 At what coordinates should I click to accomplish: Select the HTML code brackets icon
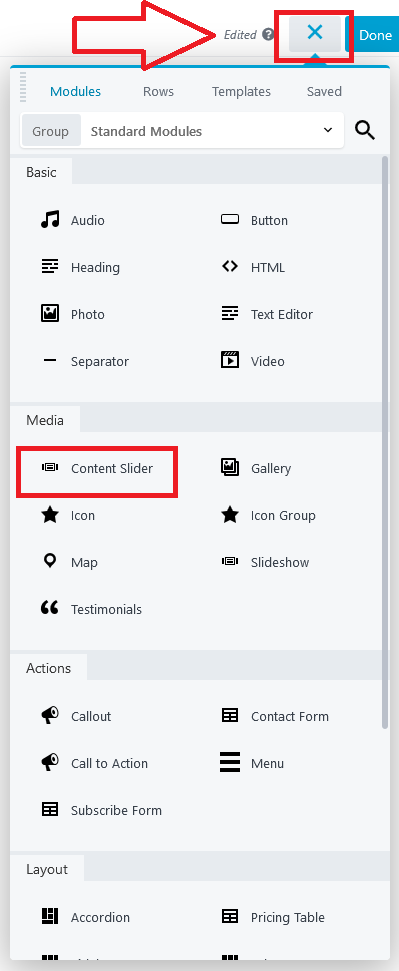(230, 267)
